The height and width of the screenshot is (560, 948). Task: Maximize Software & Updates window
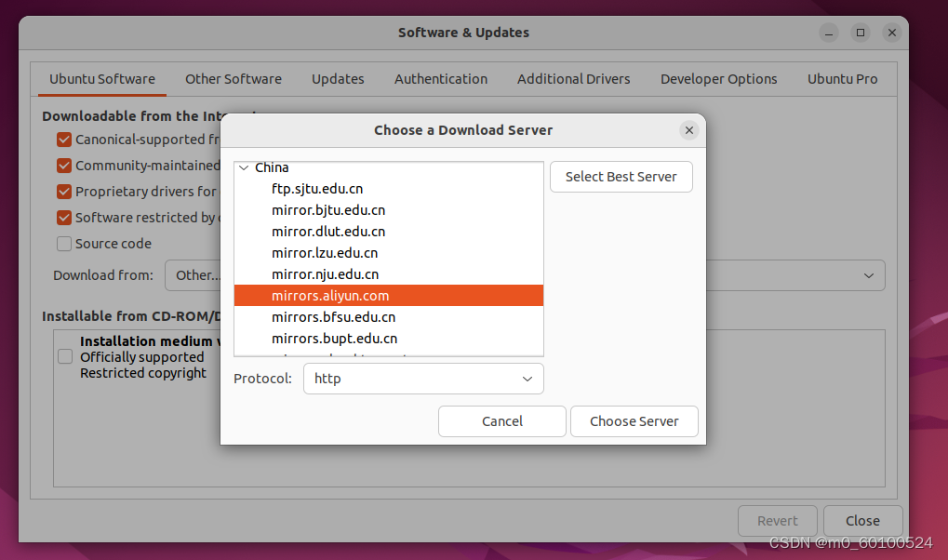click(x=861, y=33)
